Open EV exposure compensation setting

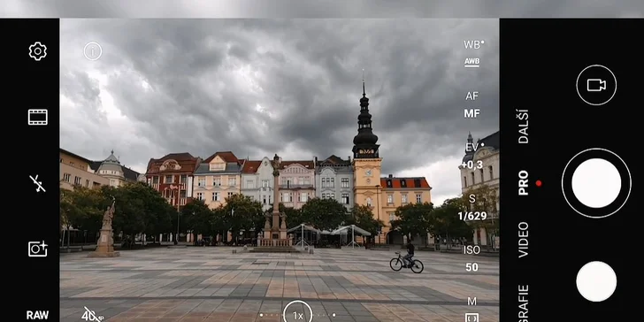coord(472,147)
